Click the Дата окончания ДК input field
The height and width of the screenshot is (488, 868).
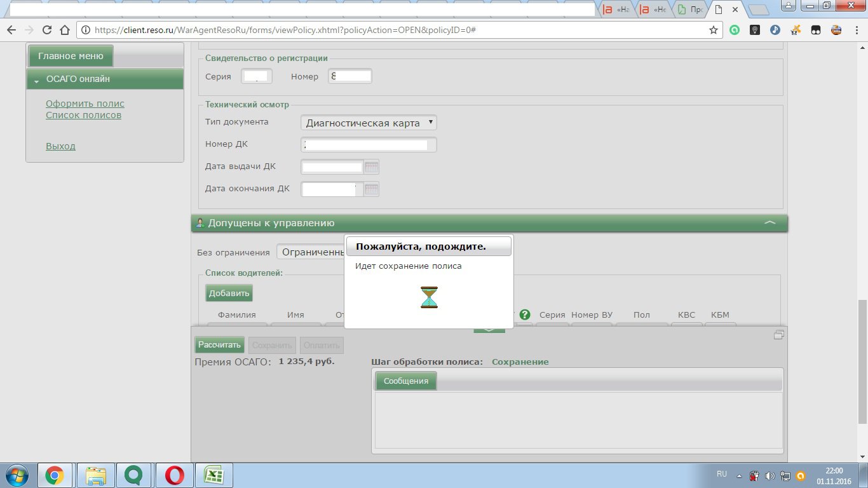pos(332,189)
